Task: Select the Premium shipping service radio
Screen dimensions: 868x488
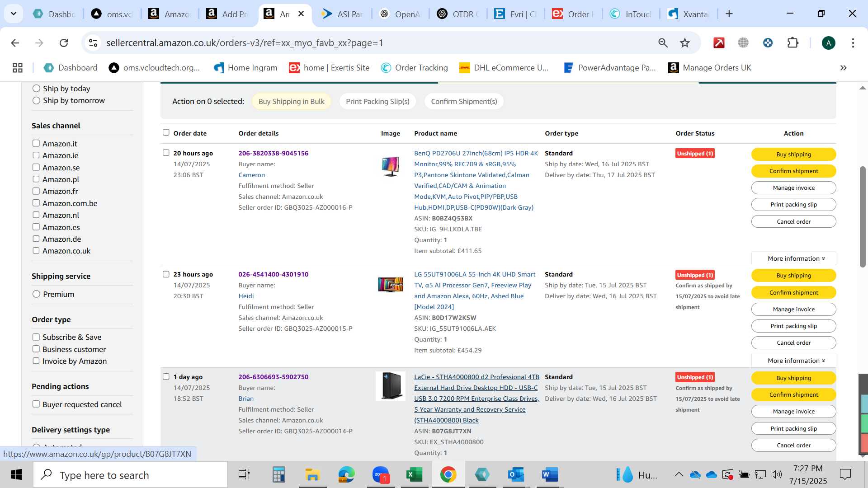Action: click(x=36, y=294)
